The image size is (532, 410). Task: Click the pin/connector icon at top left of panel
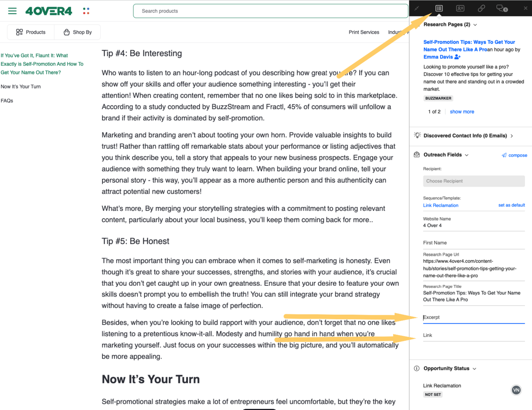[416, 8]
